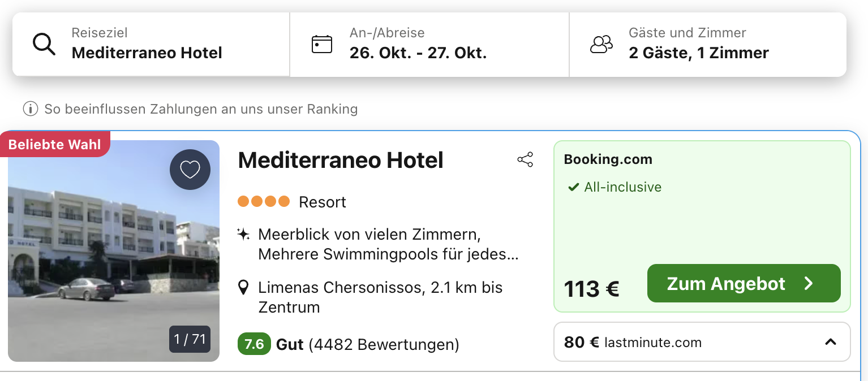Click the guests people icon
The height and width of the screenshot is (381, 868).
[x=601, y=44]
